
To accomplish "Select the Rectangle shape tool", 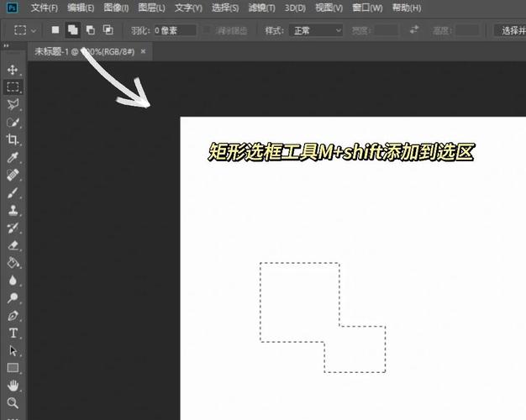I will (13, 368).
